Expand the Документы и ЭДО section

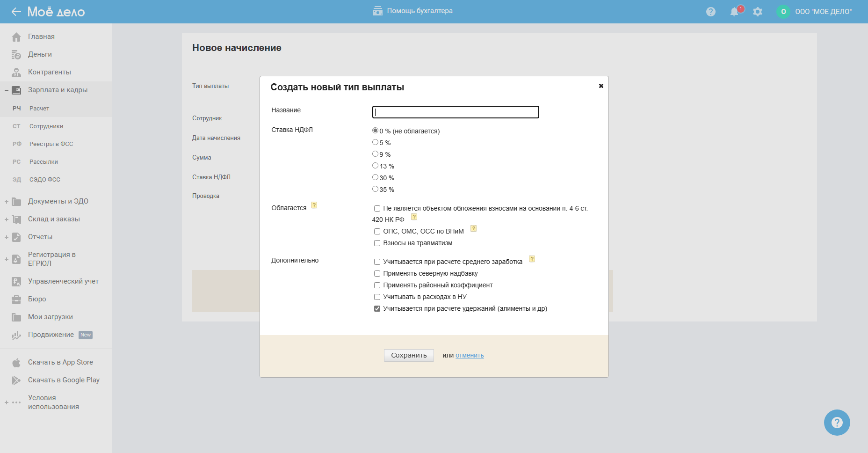(x=7, y=202)
